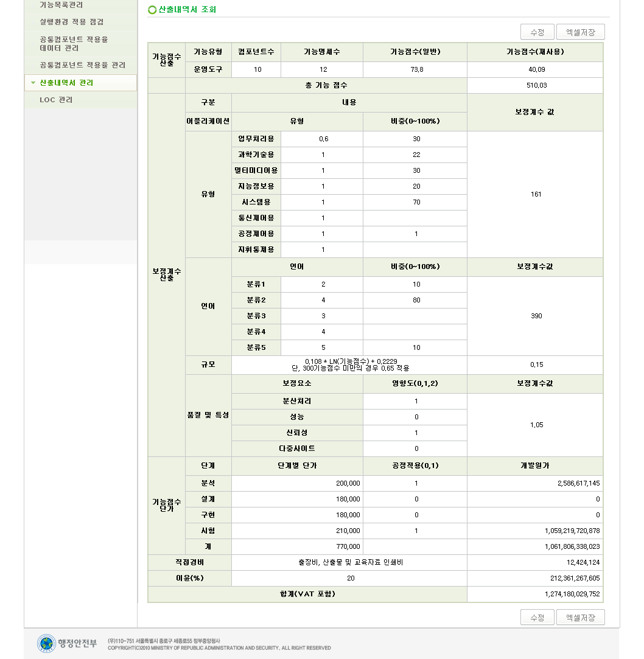Select the 운영도구 function type cell
This screenshot has height=659, width=644.
[x=208, y=70]
